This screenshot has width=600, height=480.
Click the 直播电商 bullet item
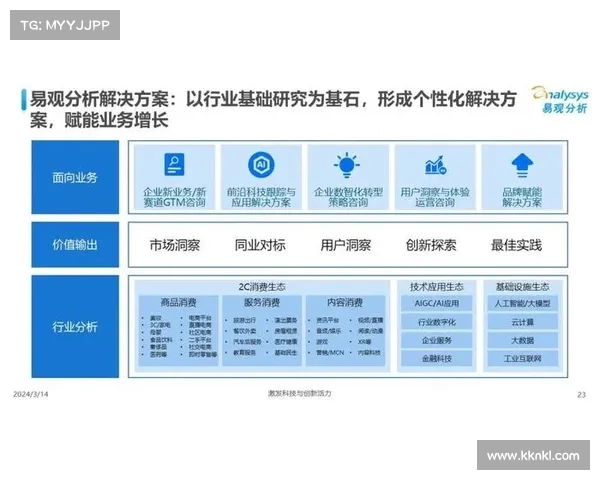coord(200,325)
